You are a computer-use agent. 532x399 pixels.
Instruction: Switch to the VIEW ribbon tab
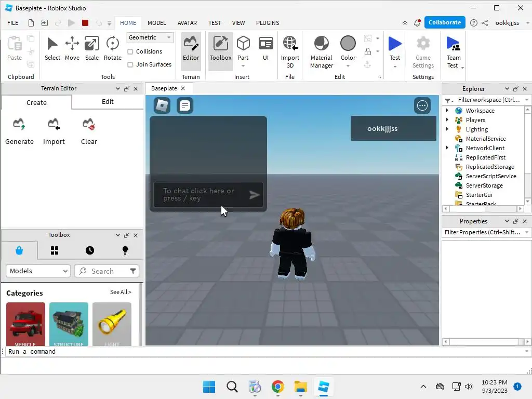point(238,23)
